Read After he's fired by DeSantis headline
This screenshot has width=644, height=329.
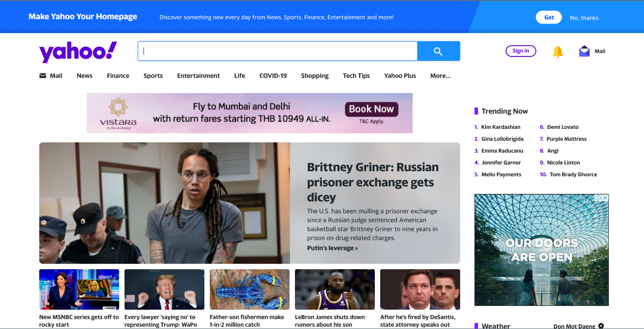(x=418, y=321)
